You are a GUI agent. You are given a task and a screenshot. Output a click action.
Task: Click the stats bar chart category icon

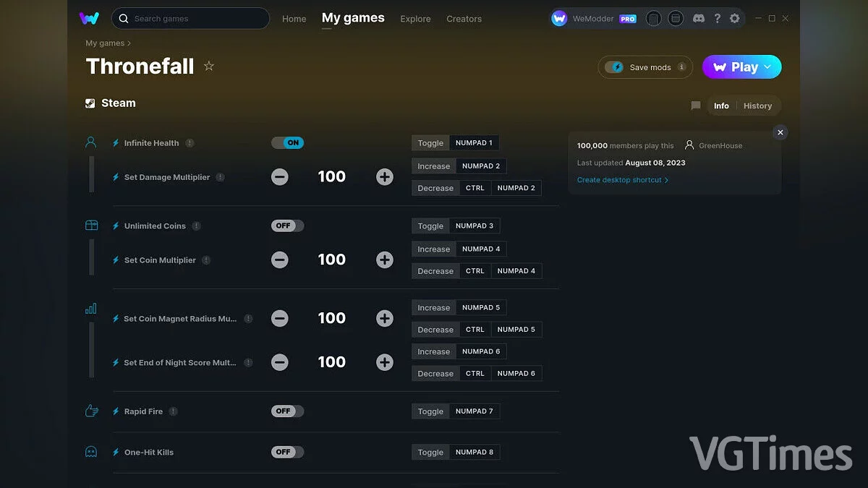(x=91, y=309)
